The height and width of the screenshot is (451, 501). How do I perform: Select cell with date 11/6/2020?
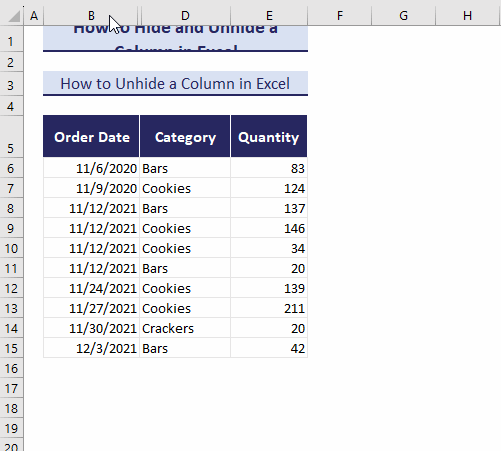tap(91, 168)
